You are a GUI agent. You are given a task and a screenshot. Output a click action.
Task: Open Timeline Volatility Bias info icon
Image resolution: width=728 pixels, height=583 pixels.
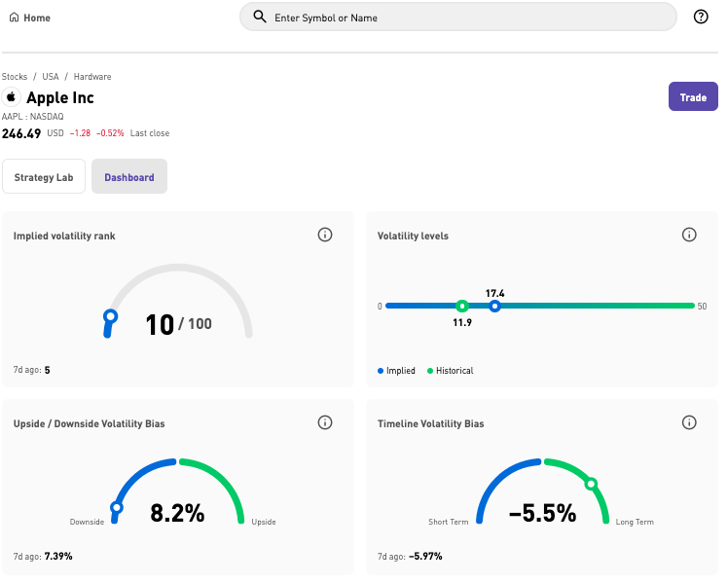tap(689, 422)
